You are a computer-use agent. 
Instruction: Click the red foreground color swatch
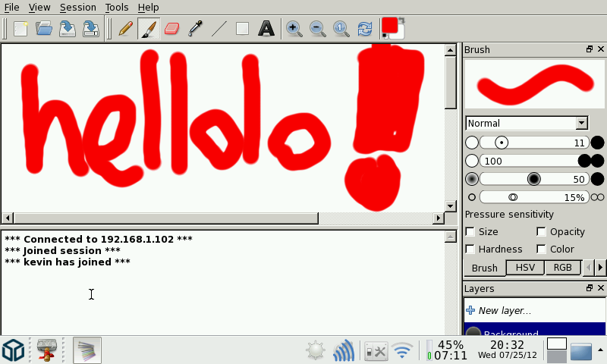point(390,26)
